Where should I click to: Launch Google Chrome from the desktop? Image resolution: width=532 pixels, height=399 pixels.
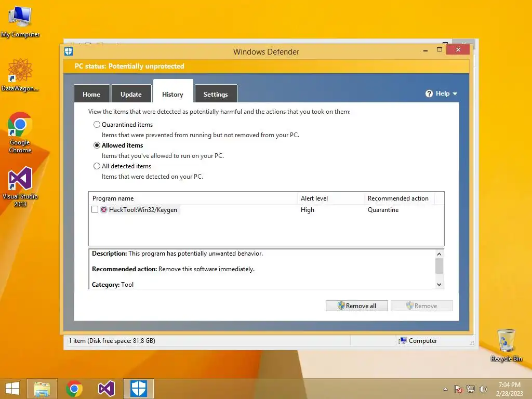click(20, 132)
